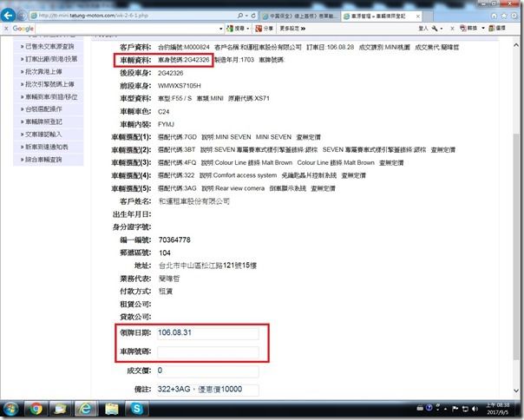The width and height of the screenshot is (524, 420).
Task: Expand the Google search box dropdown arrow
Action: [221, 29]
